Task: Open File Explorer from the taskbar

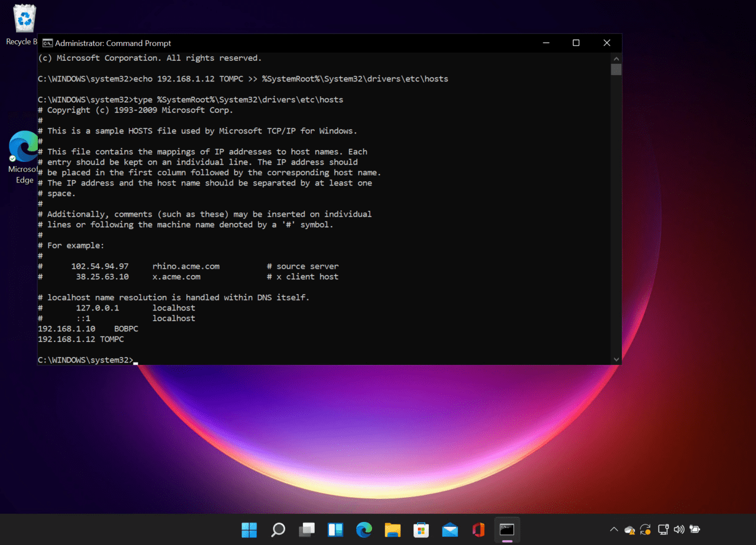Action: [x=393, y=530]
